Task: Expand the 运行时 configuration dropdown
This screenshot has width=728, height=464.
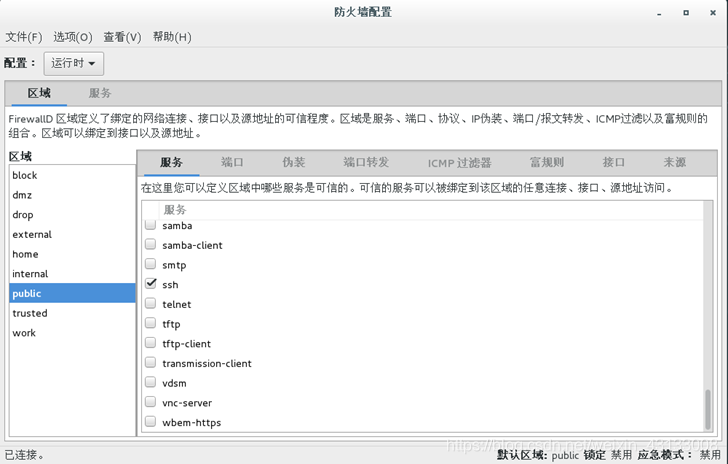Action: pos(73,63)
